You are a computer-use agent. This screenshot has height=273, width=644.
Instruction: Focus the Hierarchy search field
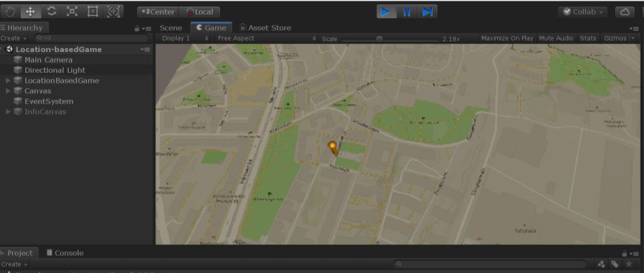tap(91, 38)
